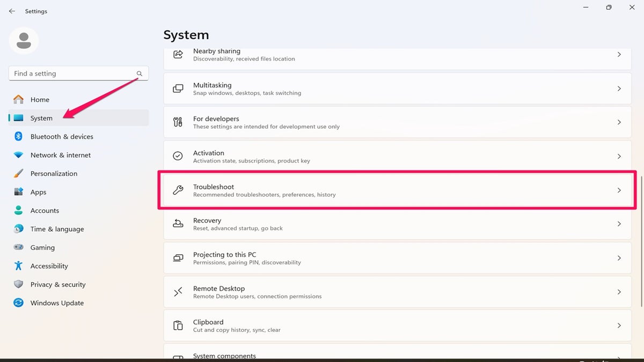Click the Gaming controller icon

19,247
